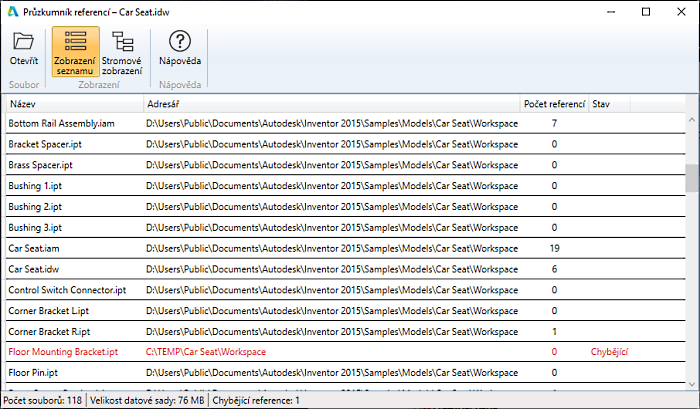Sort by the Adresář column header
Viewport: 700px width, 409px height.
point(332,104)
